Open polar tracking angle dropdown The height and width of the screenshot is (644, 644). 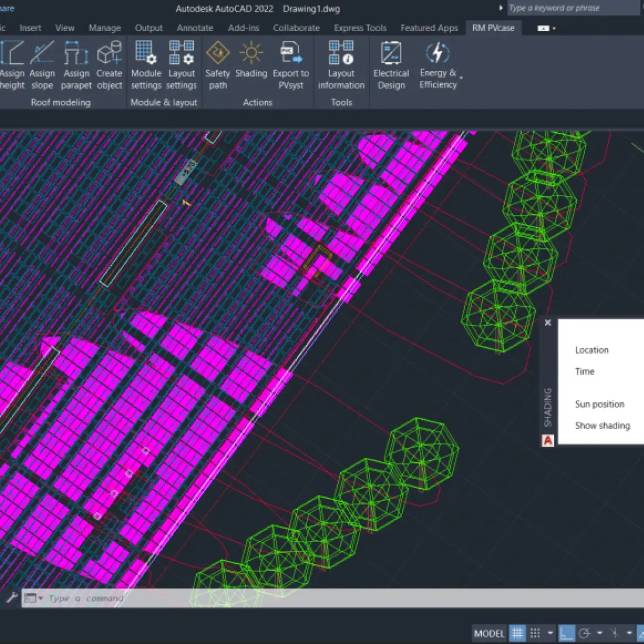(x=600, y=633)
